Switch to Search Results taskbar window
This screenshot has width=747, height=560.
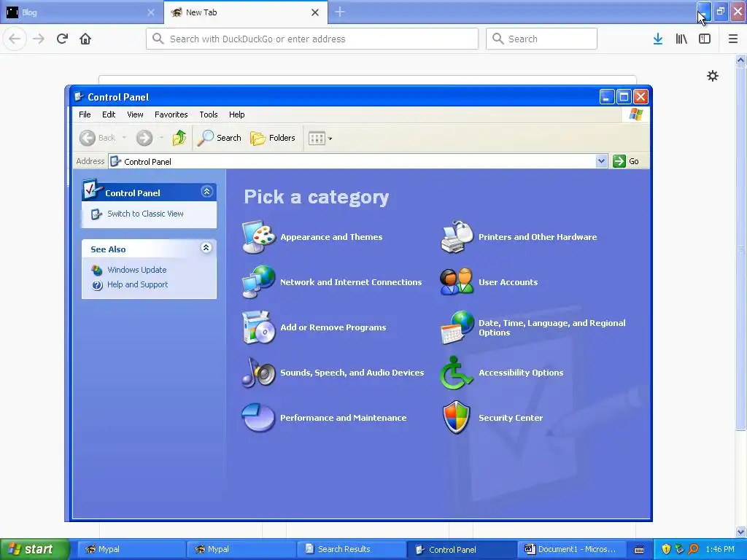coord(351,549)
